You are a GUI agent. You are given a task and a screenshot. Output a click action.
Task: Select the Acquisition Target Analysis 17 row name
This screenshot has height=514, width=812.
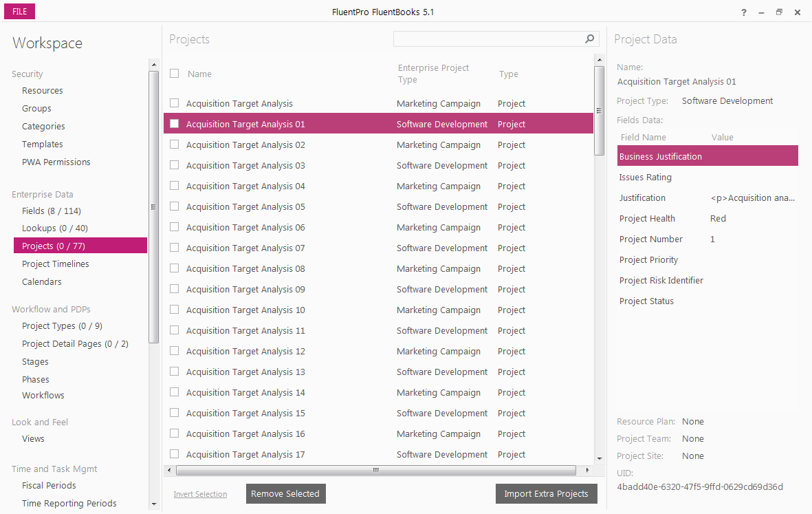(x=245, y=454)
